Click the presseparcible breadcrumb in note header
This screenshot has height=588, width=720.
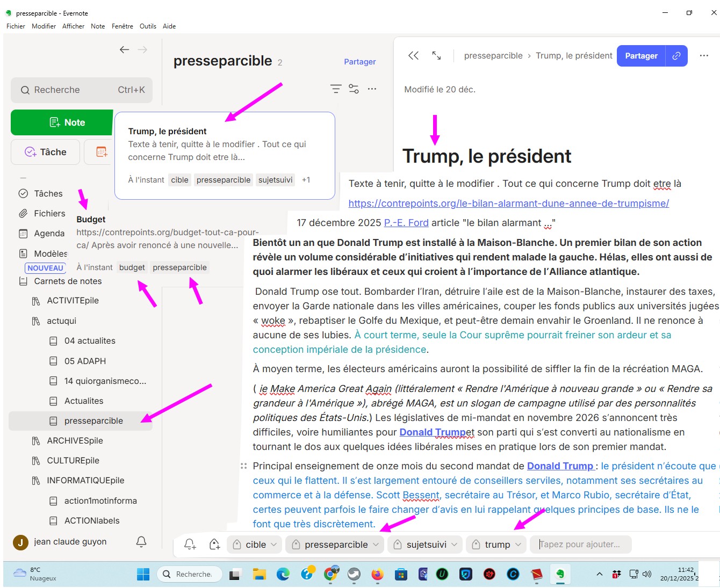(493, 56)
